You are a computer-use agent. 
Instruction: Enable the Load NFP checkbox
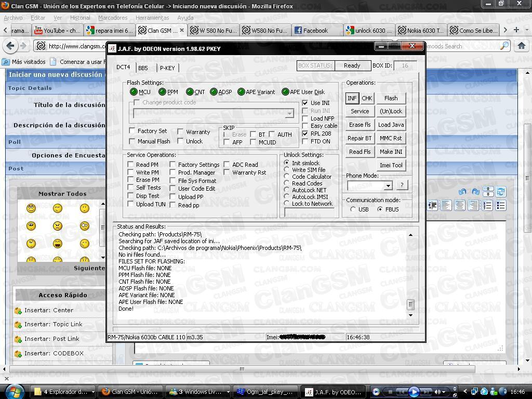click(305, 118)
